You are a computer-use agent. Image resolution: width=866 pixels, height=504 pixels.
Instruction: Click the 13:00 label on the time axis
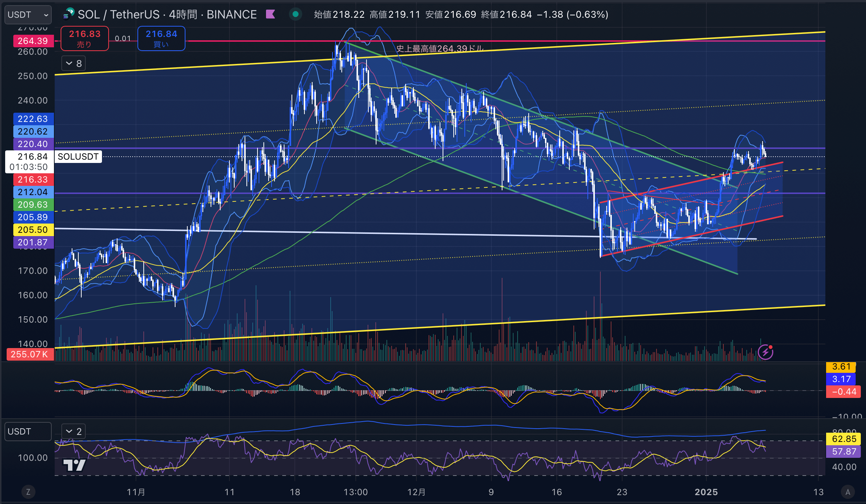pyautogui.click(x=355, y=492)
